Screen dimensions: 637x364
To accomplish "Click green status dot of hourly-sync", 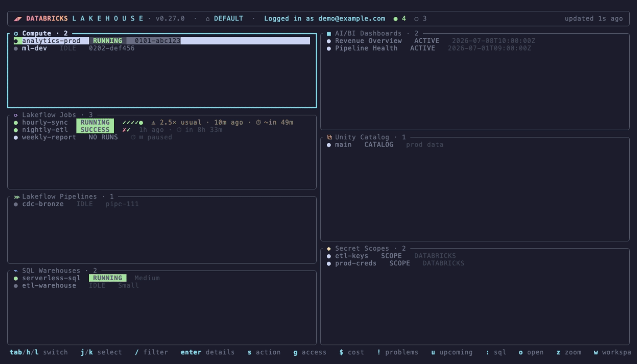I will point(16,123).
